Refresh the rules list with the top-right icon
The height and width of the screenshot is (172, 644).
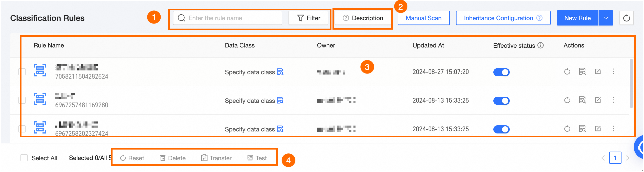tap(626, 18)
